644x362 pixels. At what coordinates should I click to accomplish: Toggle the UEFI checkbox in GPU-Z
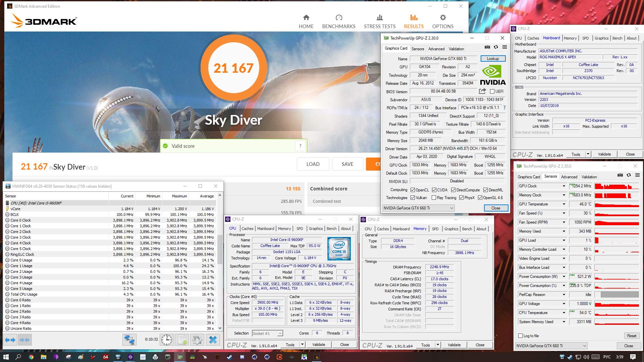pos(492,92)
